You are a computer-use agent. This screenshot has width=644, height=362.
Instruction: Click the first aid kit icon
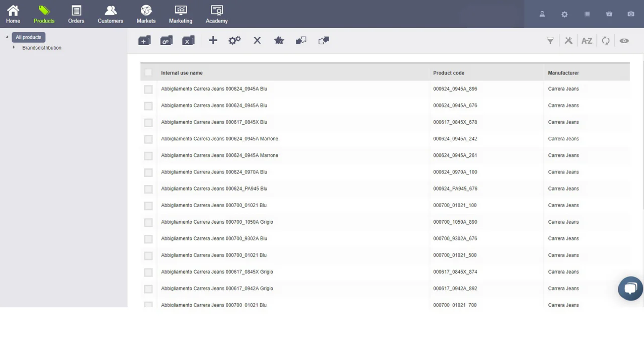631,14
